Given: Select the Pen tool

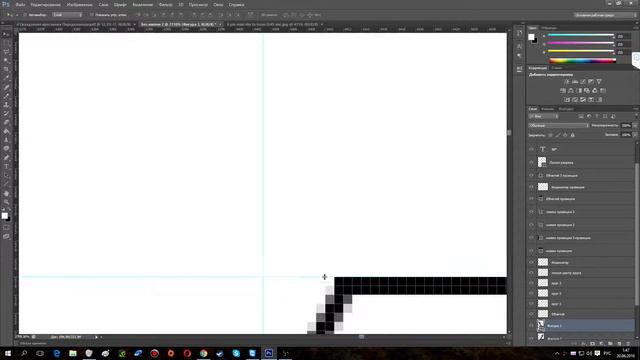Looking at the screenshot, I should (x=6, y=158).
